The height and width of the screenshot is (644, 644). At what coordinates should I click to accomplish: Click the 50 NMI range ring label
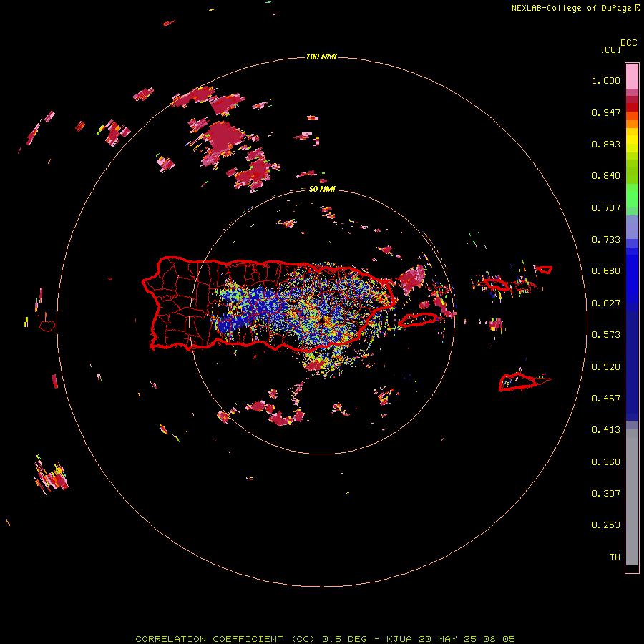coord(322,189)
